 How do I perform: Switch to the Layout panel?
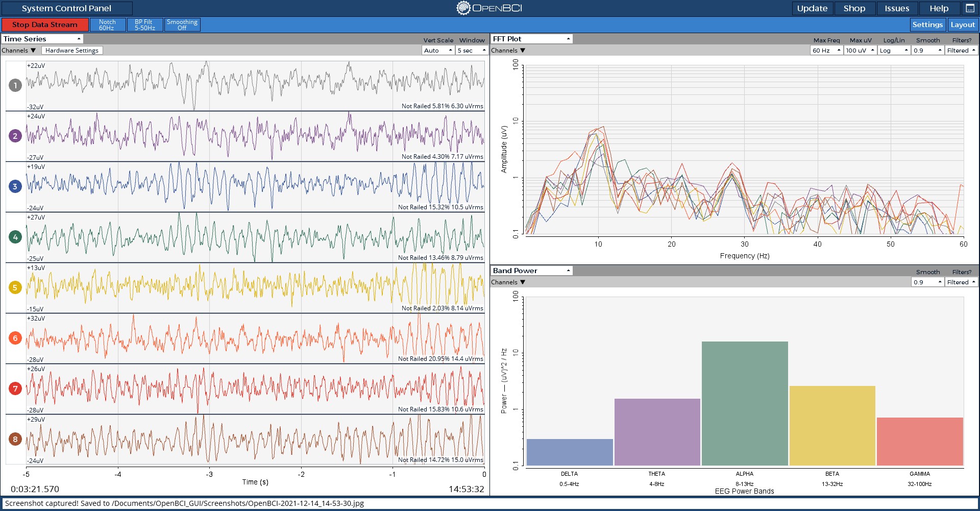(x=963, y=24)
